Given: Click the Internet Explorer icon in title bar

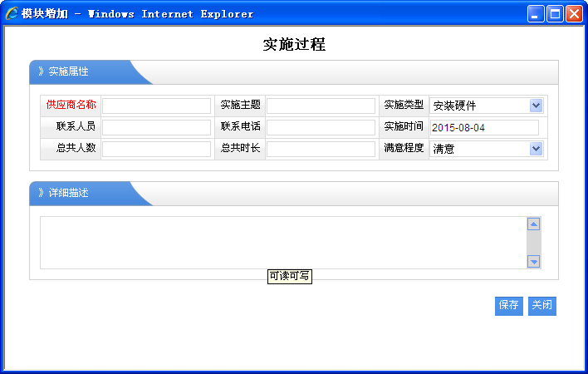Looking at the screenshot, I should coord(12,13).
